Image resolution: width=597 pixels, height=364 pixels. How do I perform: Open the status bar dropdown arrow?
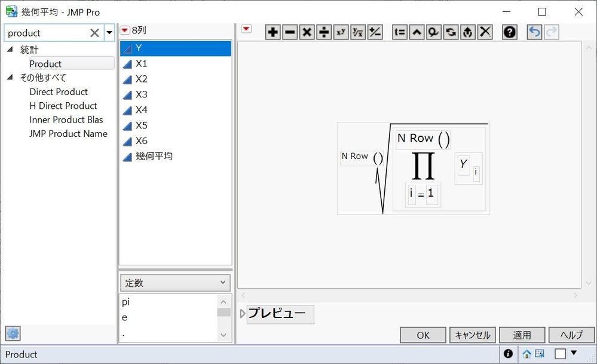573,353
